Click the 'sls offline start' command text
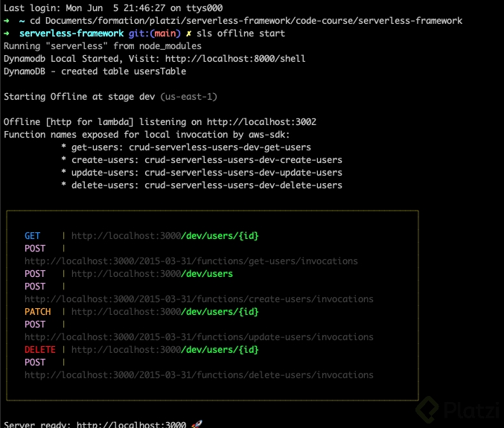This screenshot has height=428, width=504. [240, 33]
